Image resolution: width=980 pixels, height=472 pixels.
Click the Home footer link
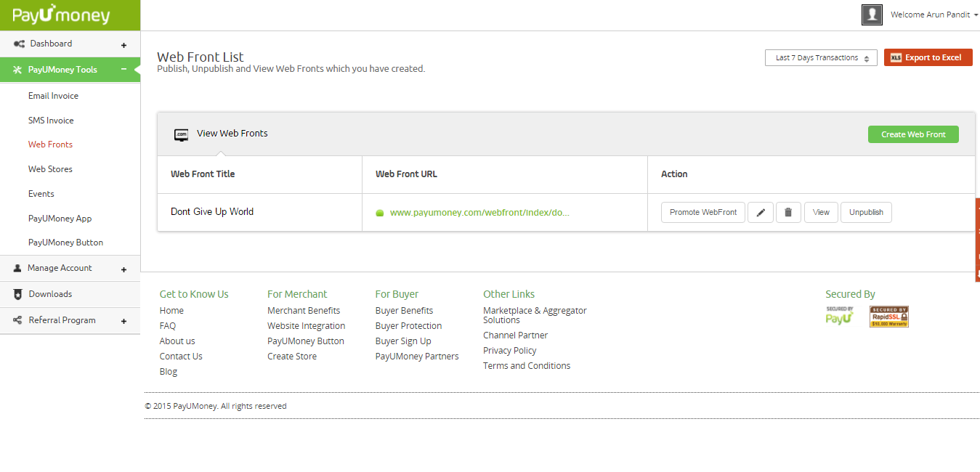point(171,311)
